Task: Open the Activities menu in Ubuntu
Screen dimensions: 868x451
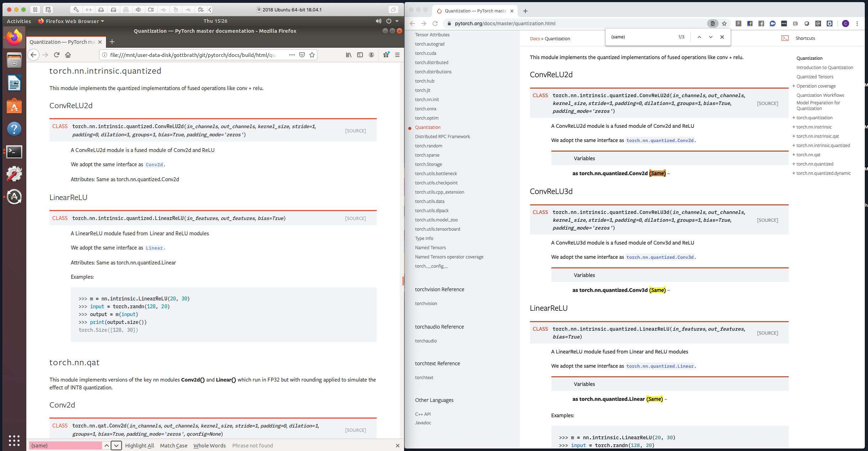Action: (x=18, y=21)
